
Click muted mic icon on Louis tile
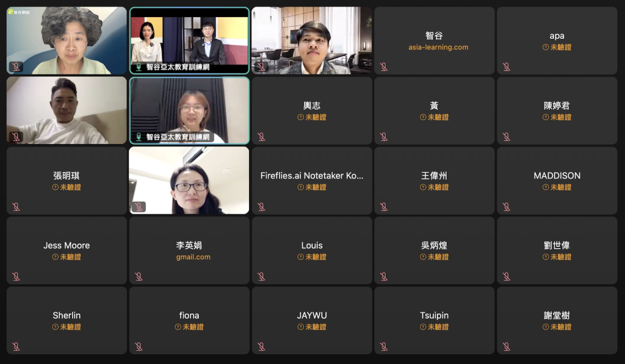(261, 276)
